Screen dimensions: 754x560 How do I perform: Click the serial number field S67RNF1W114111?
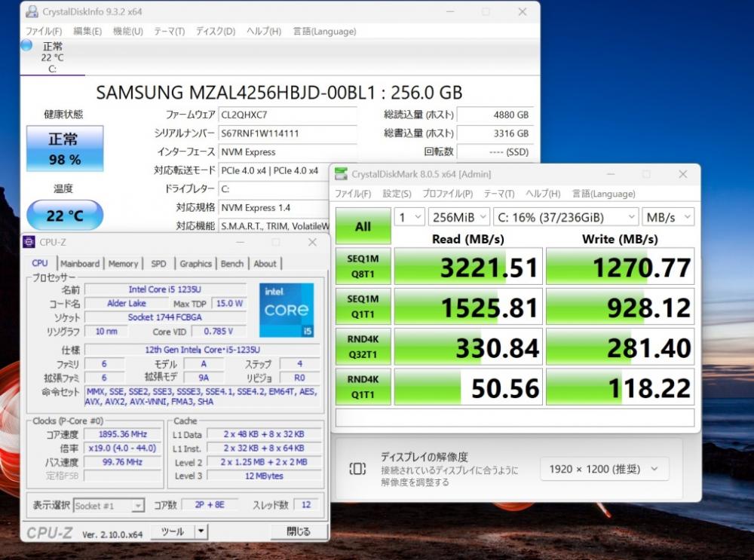[x=287, y=133]
